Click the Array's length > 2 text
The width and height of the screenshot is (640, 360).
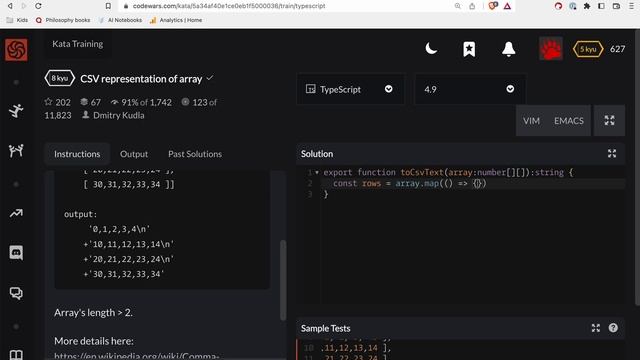click(x=93, y=313)
